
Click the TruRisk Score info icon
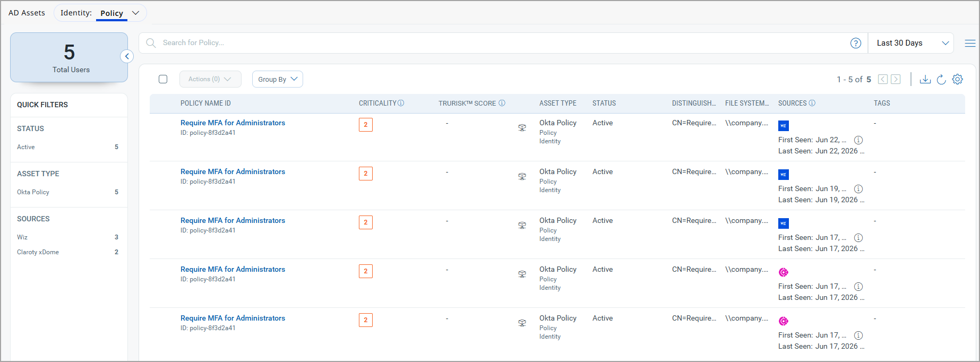point(502,103)
